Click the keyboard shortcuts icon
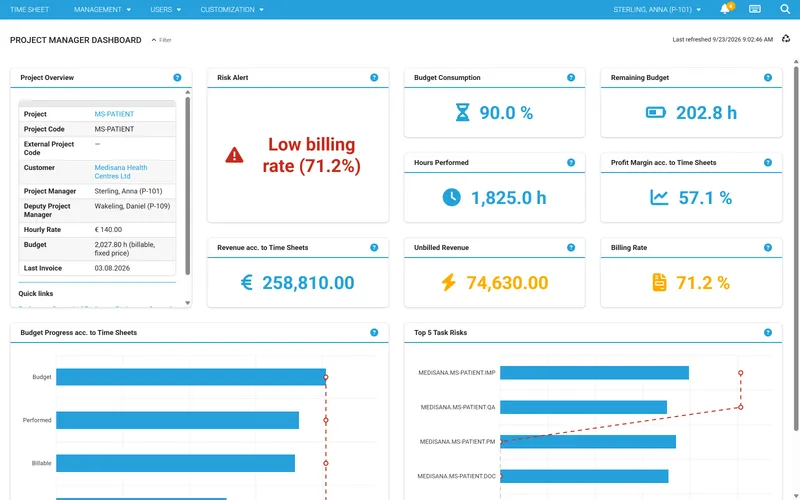Screen dimensions: 800x500 (x=755, y=9)
